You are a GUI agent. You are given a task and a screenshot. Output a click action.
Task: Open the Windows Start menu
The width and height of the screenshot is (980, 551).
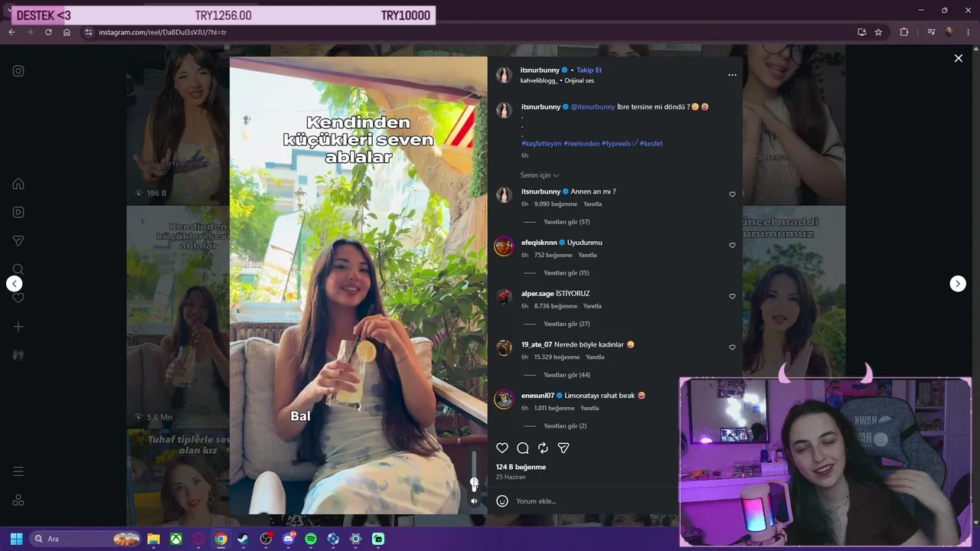[x=16, y=539]
